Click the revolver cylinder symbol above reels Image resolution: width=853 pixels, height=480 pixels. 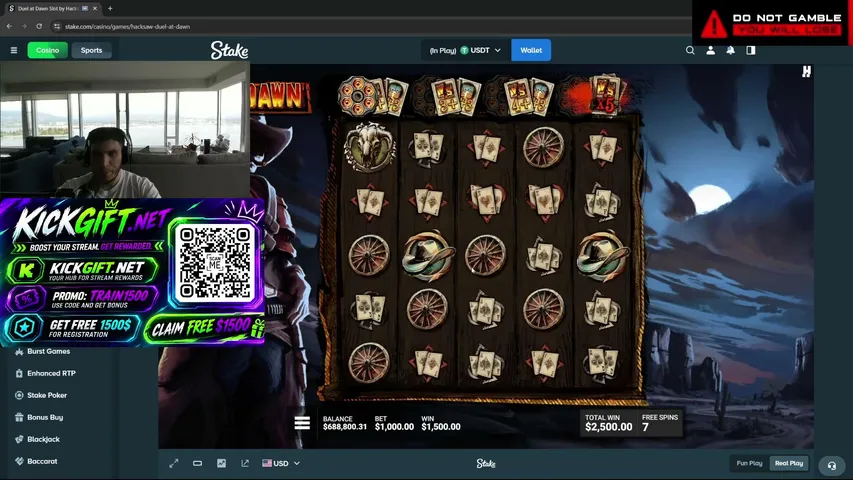coord(357,96)
